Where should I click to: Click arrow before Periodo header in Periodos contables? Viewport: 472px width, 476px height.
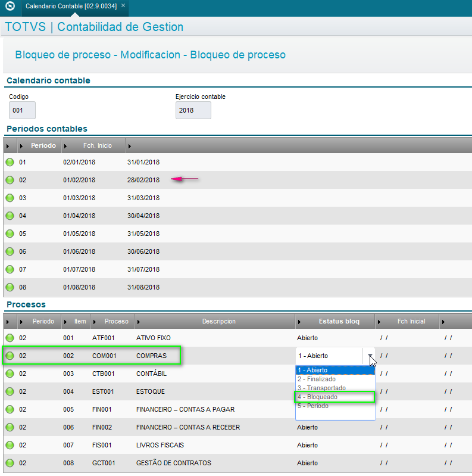[21, 147]
